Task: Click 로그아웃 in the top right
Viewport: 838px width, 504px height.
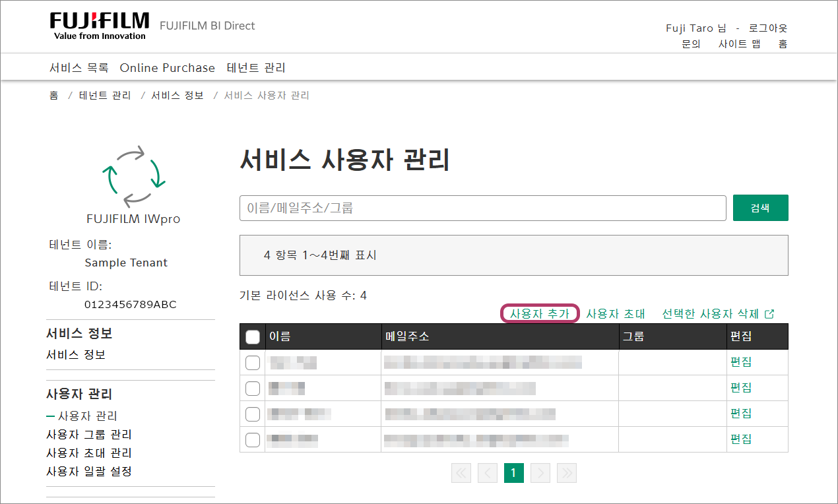Action: pyautogui.click(x=768, y=28)
